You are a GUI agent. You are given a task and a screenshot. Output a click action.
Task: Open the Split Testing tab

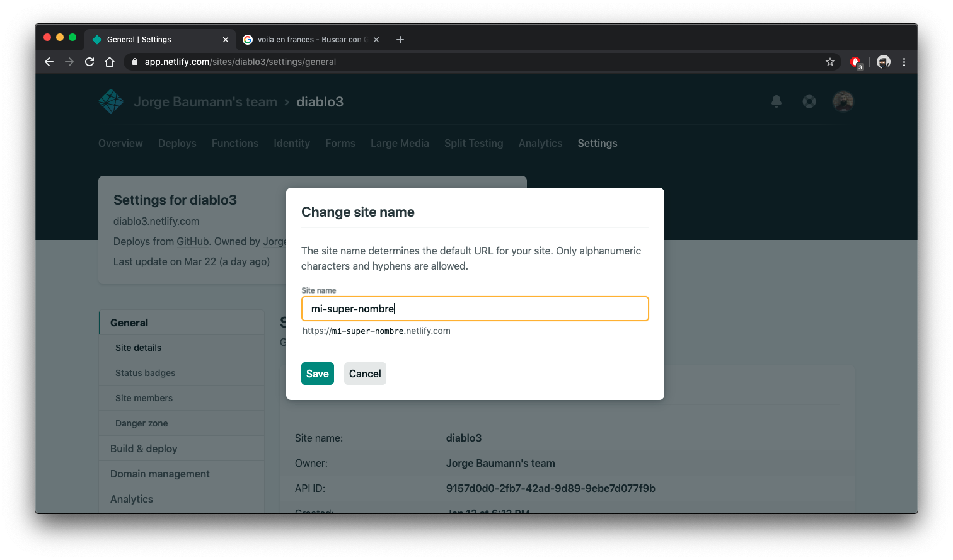(x=474, y=143)
